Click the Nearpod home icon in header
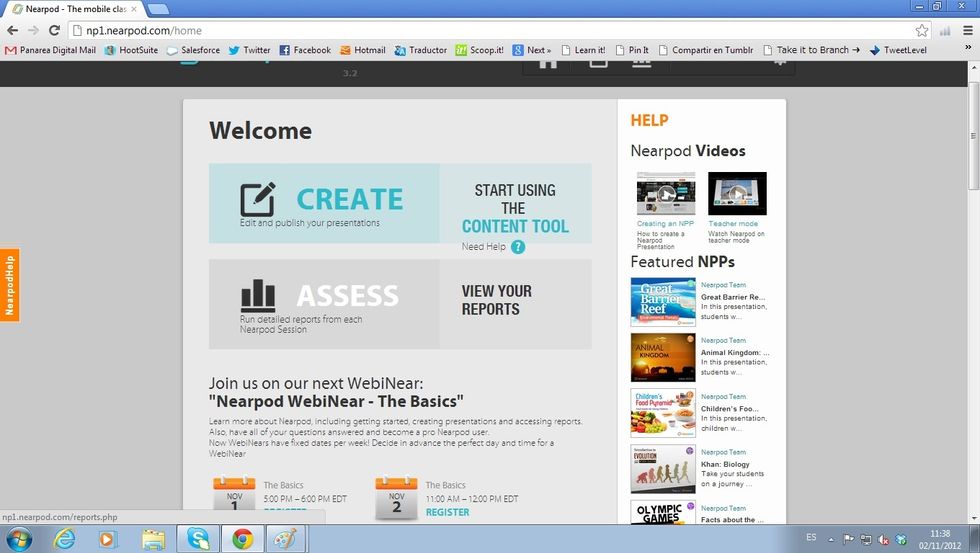 548,63
